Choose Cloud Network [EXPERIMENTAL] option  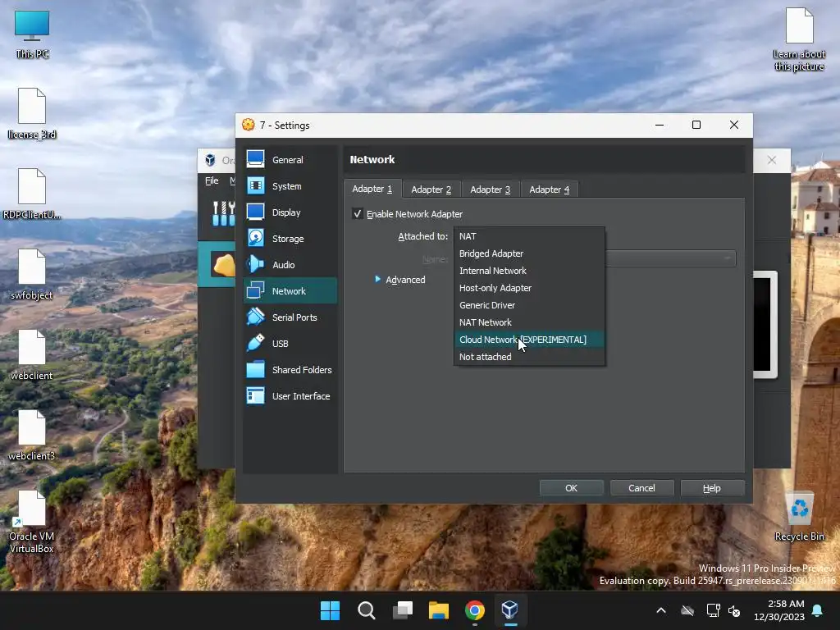click(529, 339)
